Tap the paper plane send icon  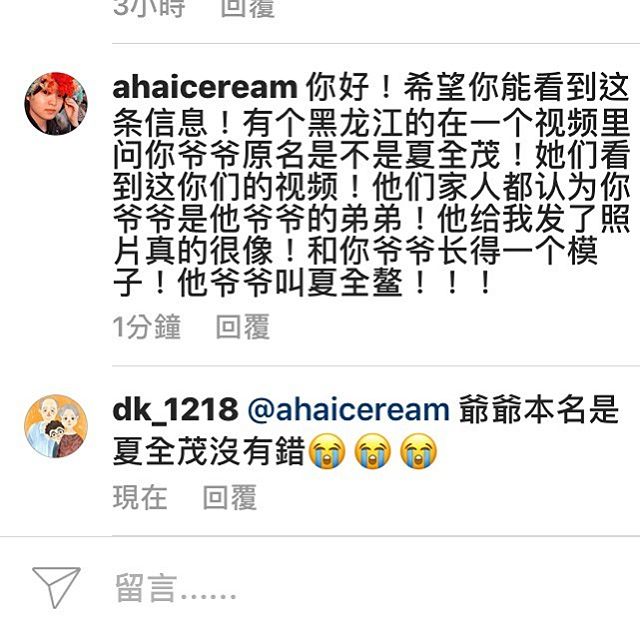click(56, 587)
